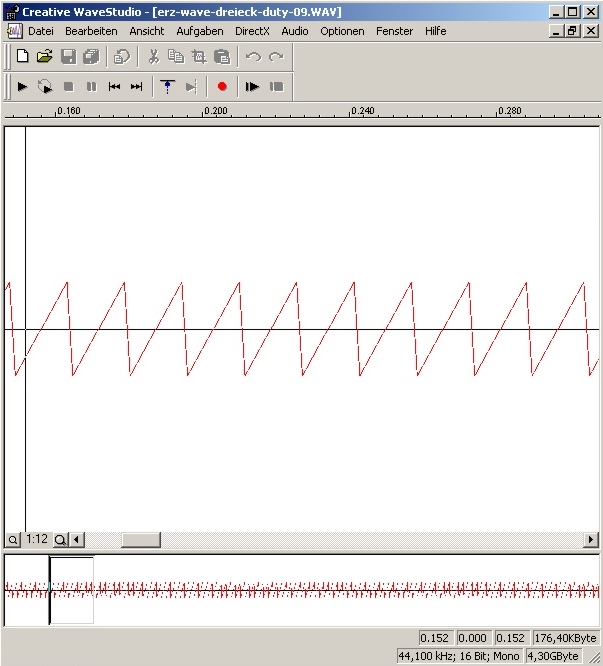
Task: Jump to end of wave
Action: click(136, 87)
